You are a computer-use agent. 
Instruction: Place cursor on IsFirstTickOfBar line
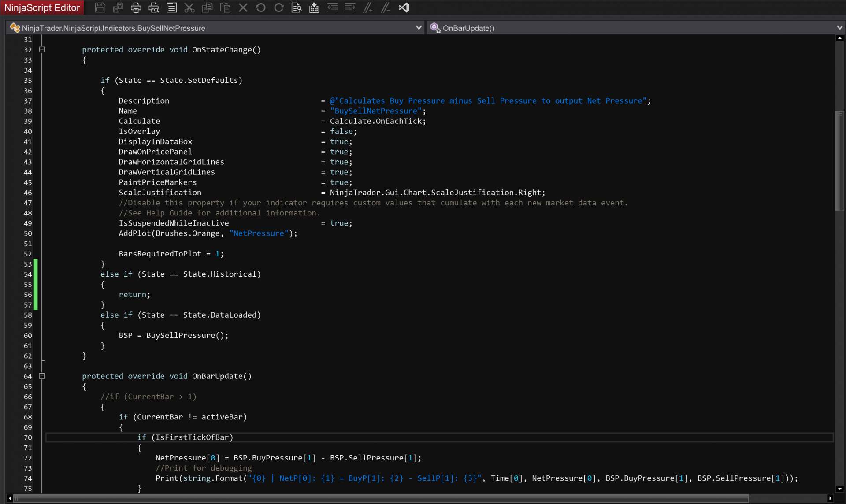click(x=194, y=437)
